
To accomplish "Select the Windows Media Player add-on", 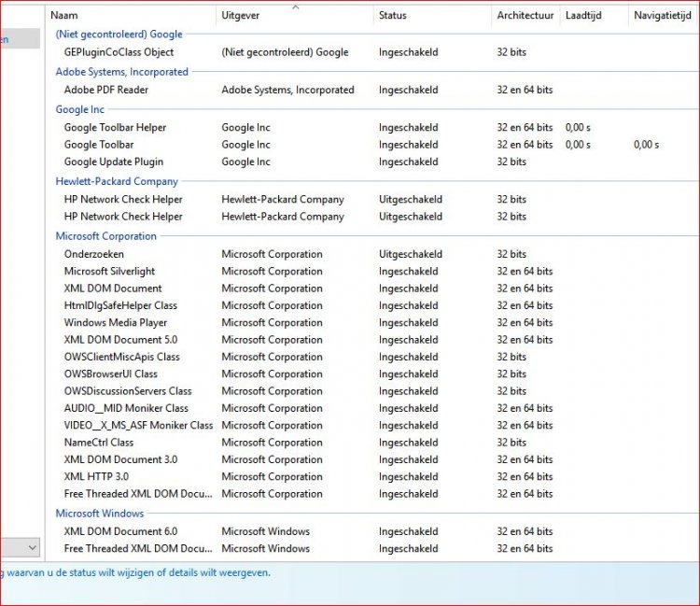I will pyautogui.click(x=115, y=322).
